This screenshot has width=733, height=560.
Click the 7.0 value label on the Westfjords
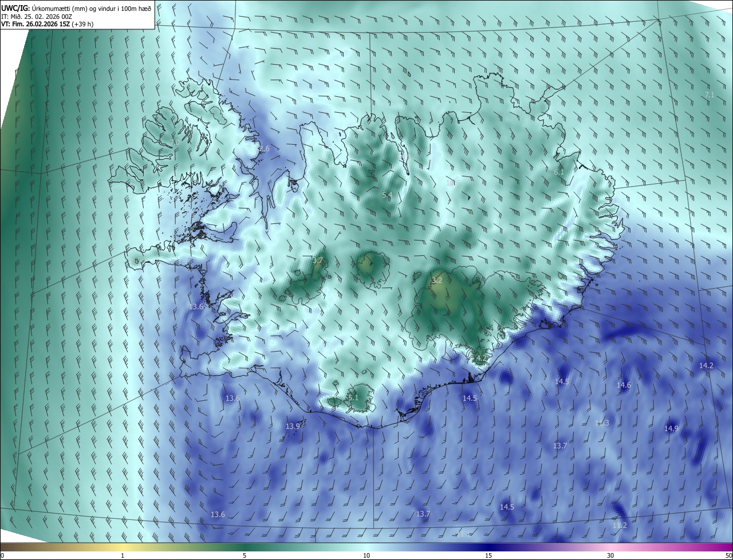point(175,142)
